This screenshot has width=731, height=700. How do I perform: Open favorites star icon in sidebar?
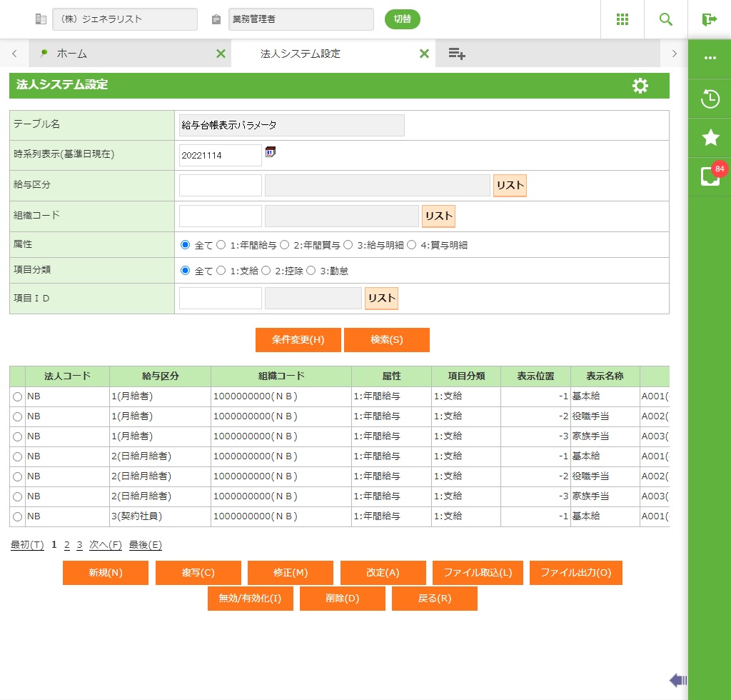point(710,138)
